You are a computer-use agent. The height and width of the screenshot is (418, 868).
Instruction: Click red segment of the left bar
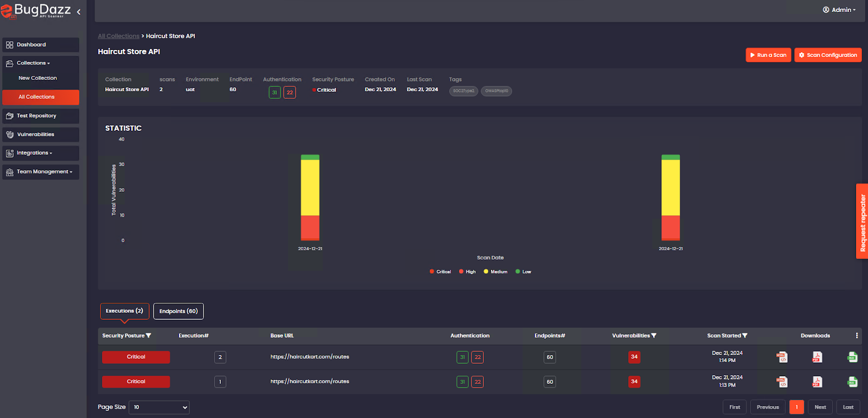[x=310, y=227]
